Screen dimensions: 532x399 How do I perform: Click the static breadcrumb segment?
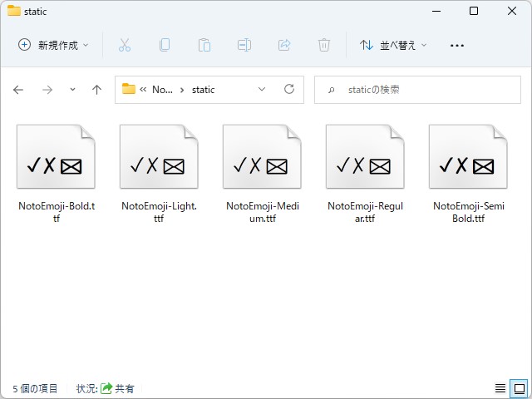point(203,90)
